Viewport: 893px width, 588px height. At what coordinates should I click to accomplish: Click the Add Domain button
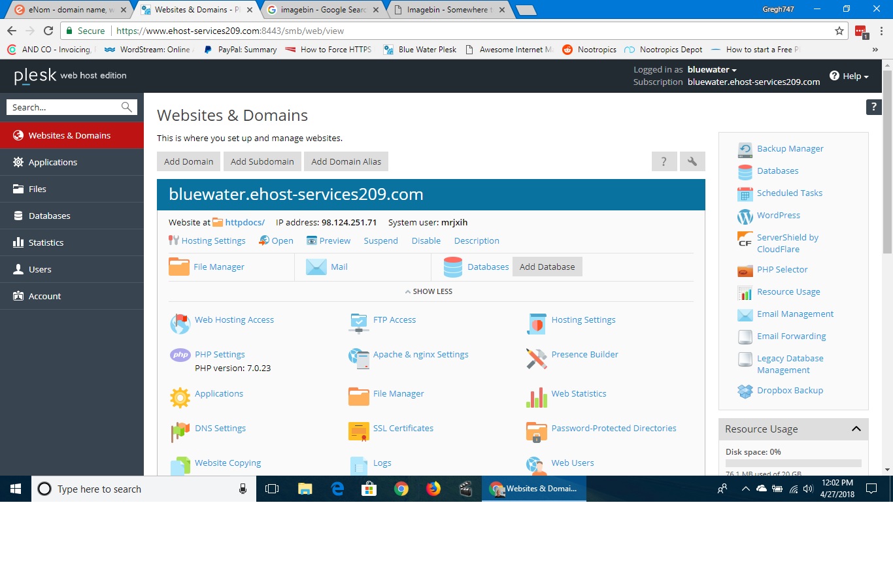[x=188, y=161]
